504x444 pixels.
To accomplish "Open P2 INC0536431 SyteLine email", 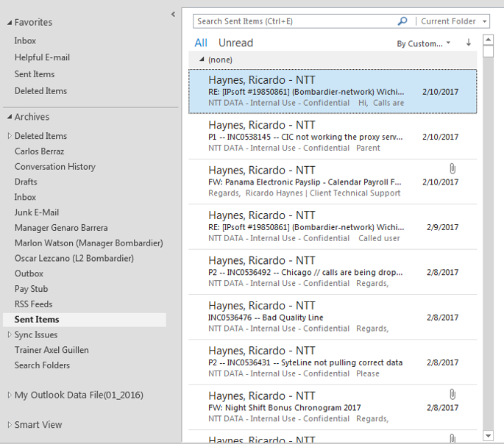I will pos(333,362).
